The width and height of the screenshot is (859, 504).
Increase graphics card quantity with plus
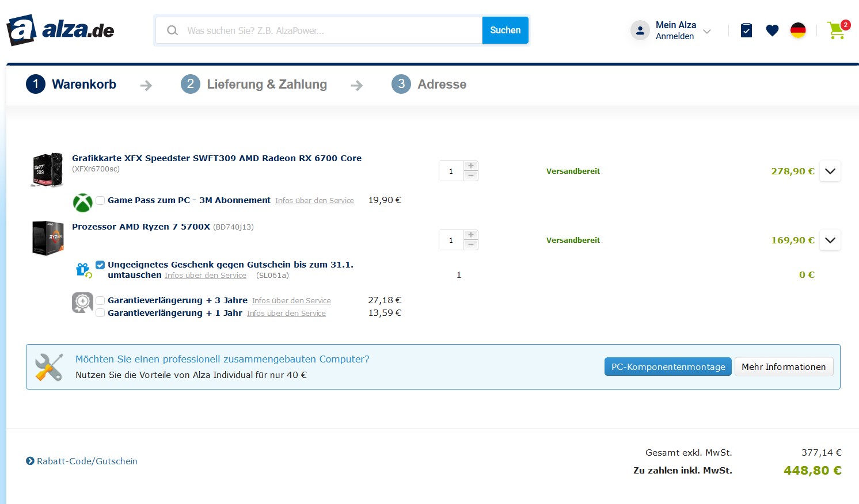pos(471,166)
